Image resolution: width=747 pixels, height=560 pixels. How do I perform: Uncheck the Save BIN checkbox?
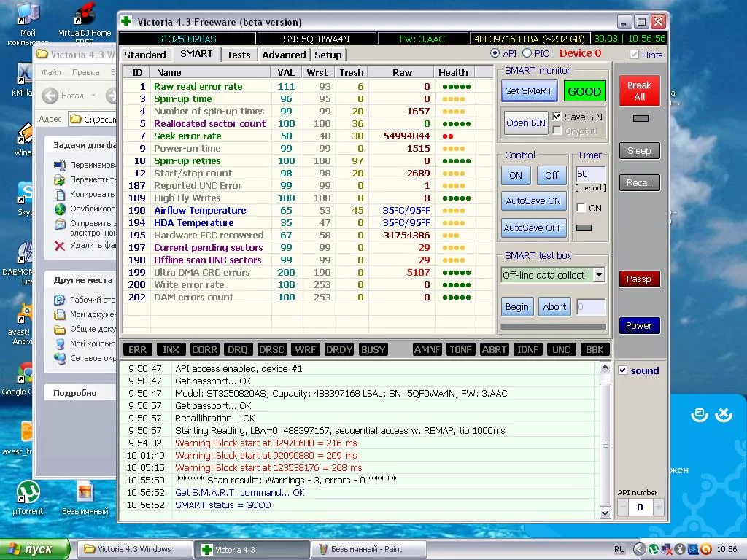click(557, 116)
